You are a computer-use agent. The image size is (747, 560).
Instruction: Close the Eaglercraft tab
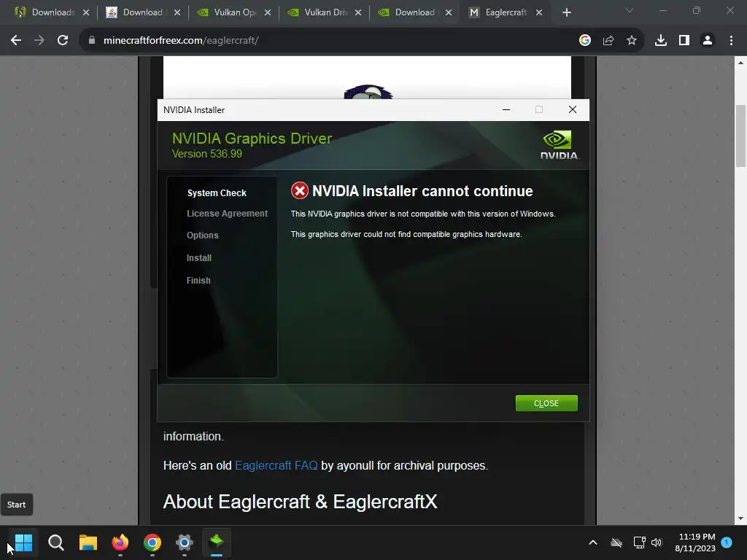point(539,12)
